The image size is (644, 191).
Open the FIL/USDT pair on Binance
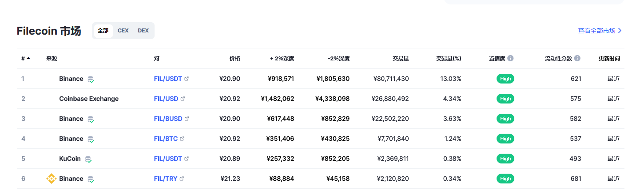pyautogui.click(x=168, y=79)
